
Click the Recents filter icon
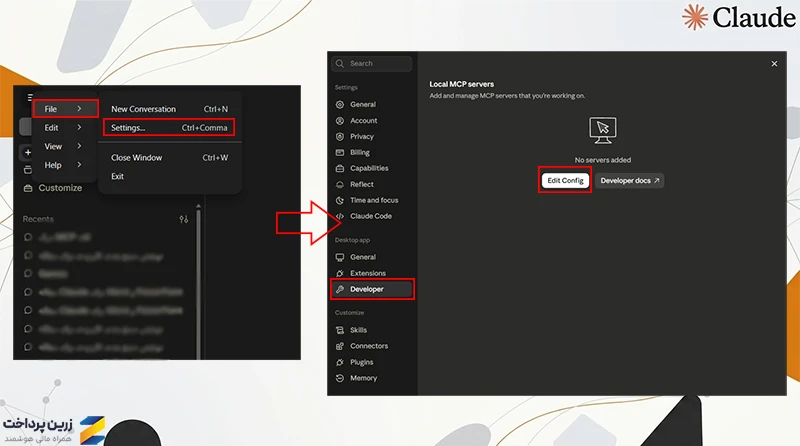[184, 219]
